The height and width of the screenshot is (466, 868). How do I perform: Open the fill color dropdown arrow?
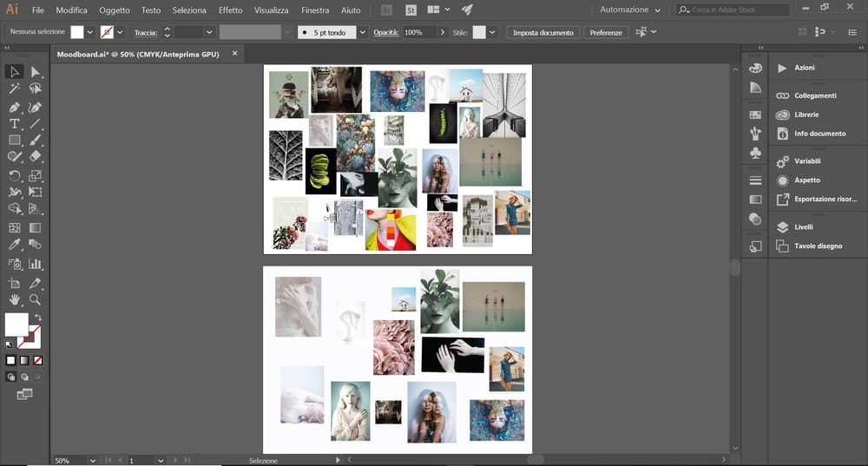tap(89, 32)
